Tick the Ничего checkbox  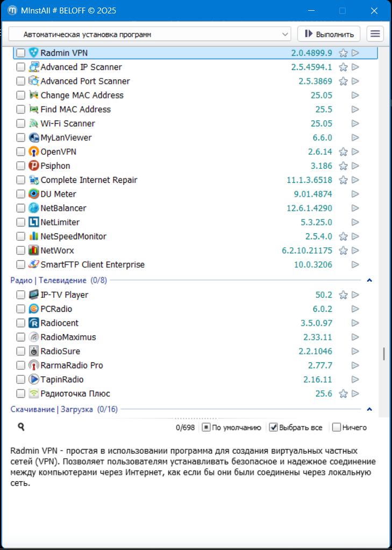(337, 427)
